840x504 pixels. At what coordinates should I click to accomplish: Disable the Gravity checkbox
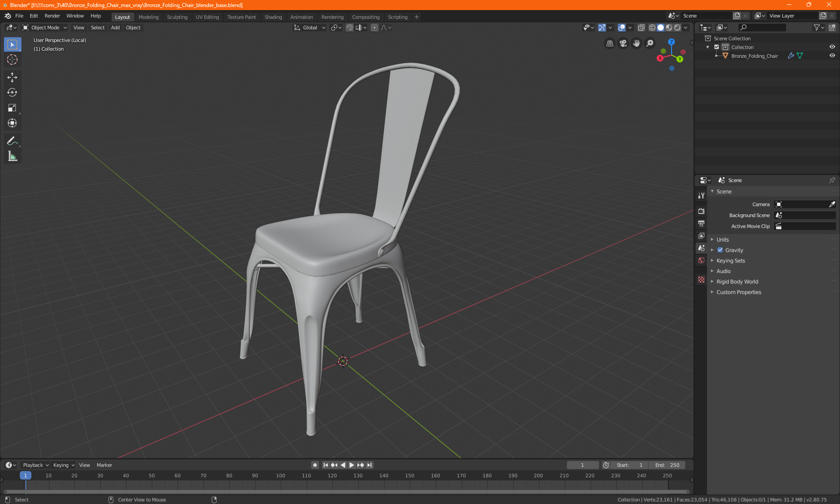pos(720,250)
